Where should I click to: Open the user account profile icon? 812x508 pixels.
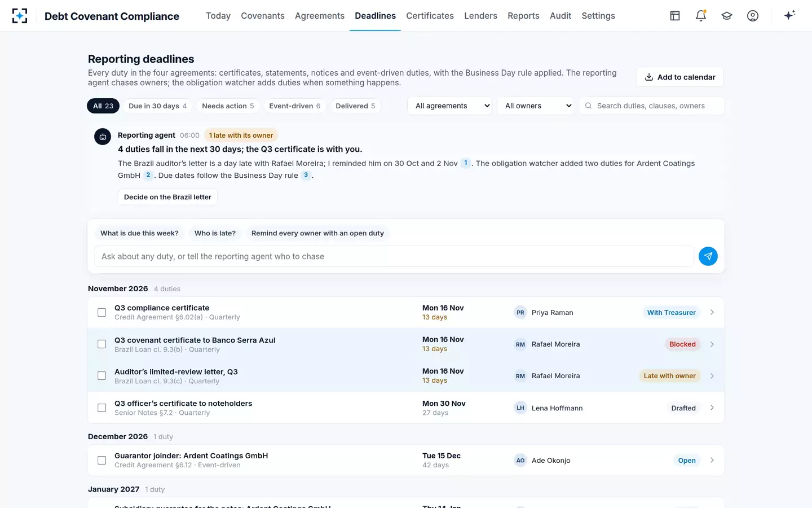(x=753, y=16)
